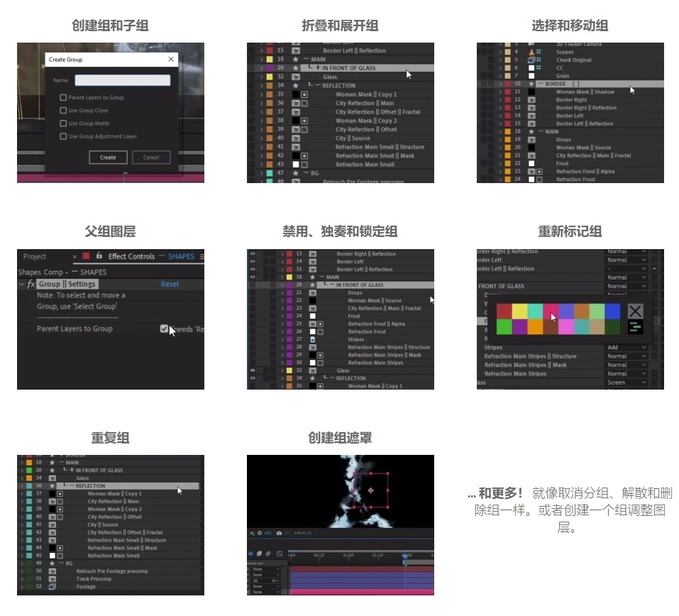Pick the yellow swatch in the label palette

tap(519, 311)
